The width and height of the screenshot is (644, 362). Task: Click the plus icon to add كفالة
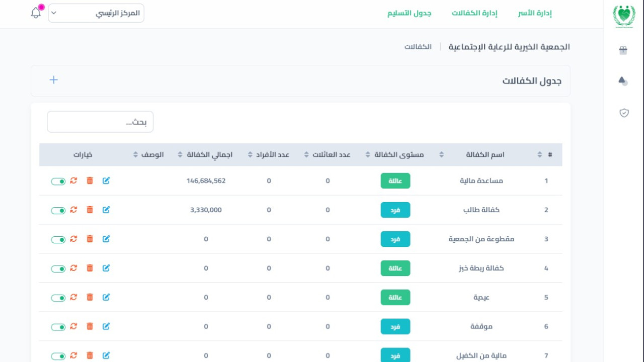click(54, 80)
